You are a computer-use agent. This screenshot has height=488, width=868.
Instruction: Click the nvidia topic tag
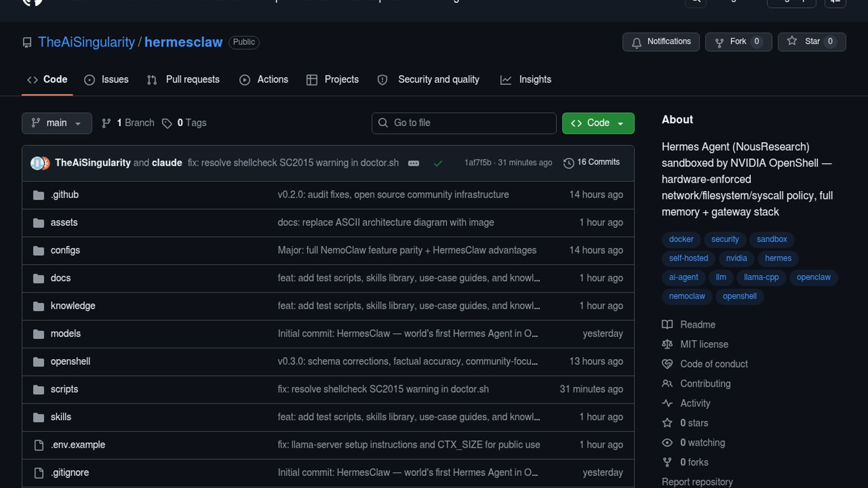coord(736,258)
